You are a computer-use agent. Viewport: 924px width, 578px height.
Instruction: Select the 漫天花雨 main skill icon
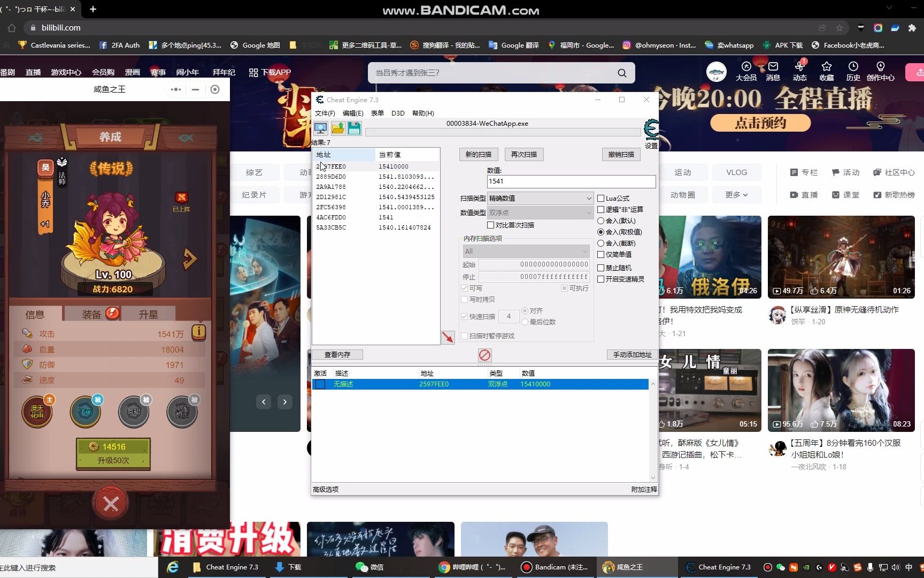37,411
